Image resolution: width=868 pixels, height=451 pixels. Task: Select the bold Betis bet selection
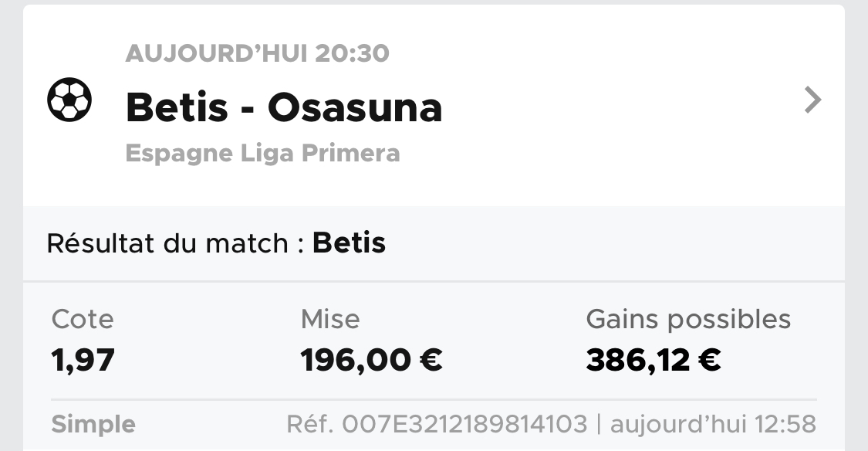tap(349, 243)
